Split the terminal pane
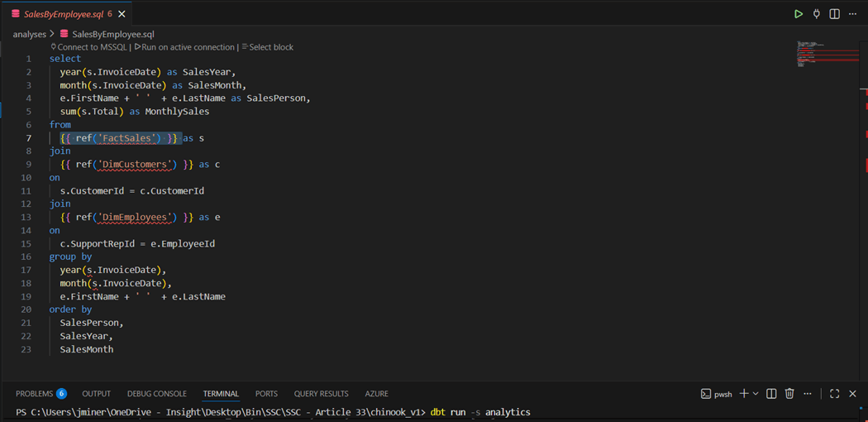Screen dimensions: 868x422 [x=771, y=394]
